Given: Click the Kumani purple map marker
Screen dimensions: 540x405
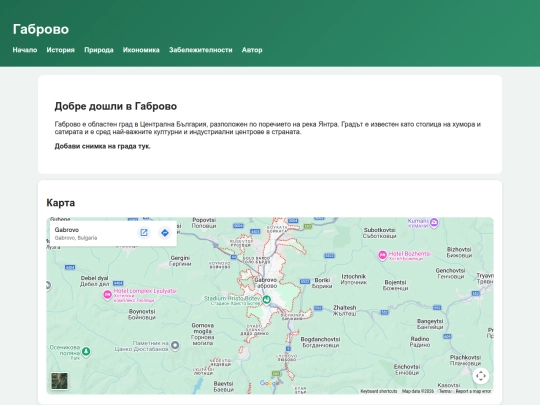Looking at the screenshot, I should (x=434, y=222).
